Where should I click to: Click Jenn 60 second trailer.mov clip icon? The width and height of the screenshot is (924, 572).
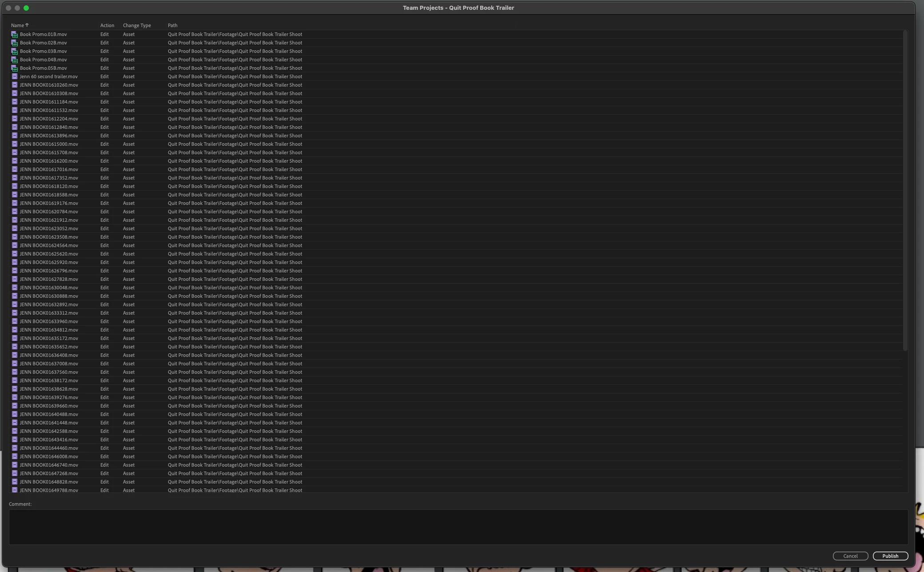(x=14, y=76)
